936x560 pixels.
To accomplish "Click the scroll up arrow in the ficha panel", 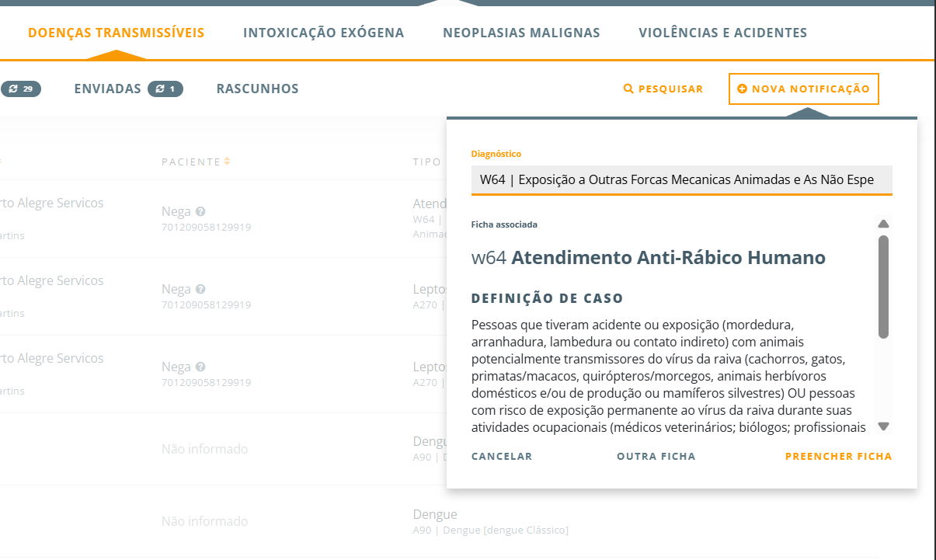I will click(x=883, y=224).
